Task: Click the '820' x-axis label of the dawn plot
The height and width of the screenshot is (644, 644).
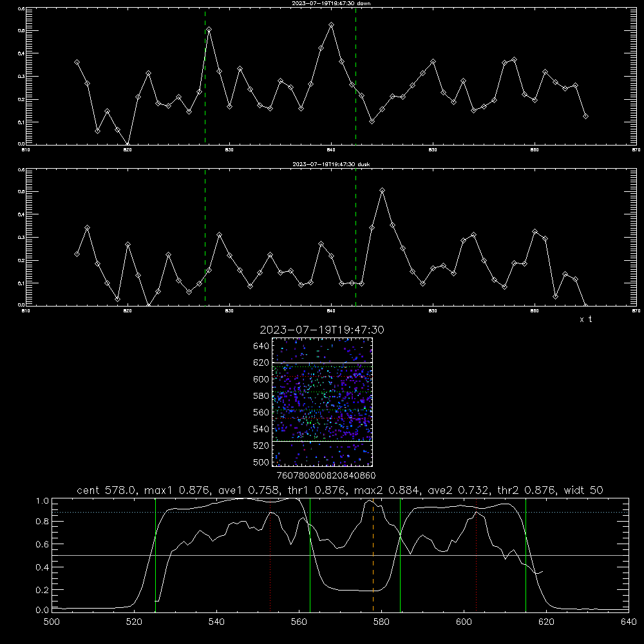Action: tap(128, 150)
